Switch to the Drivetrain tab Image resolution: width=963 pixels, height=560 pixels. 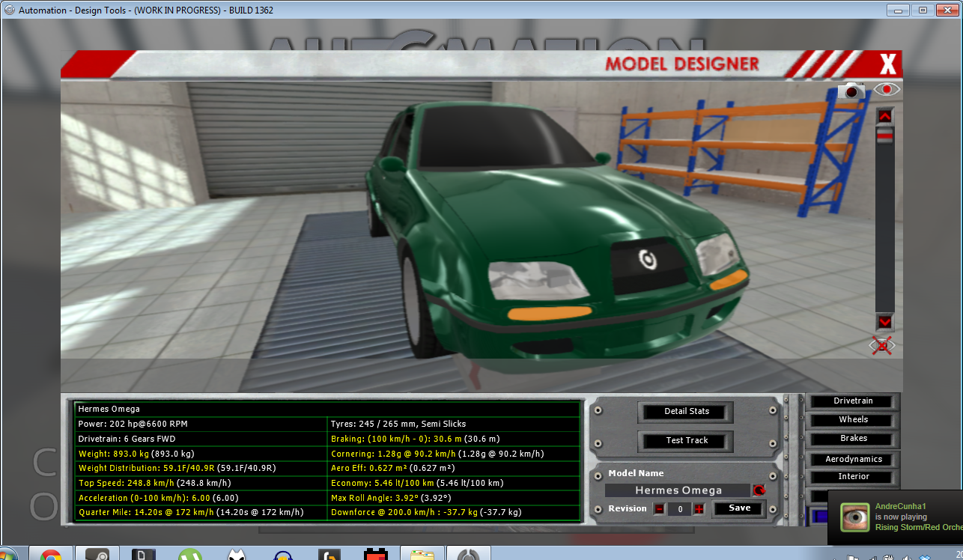coord(853,401)
